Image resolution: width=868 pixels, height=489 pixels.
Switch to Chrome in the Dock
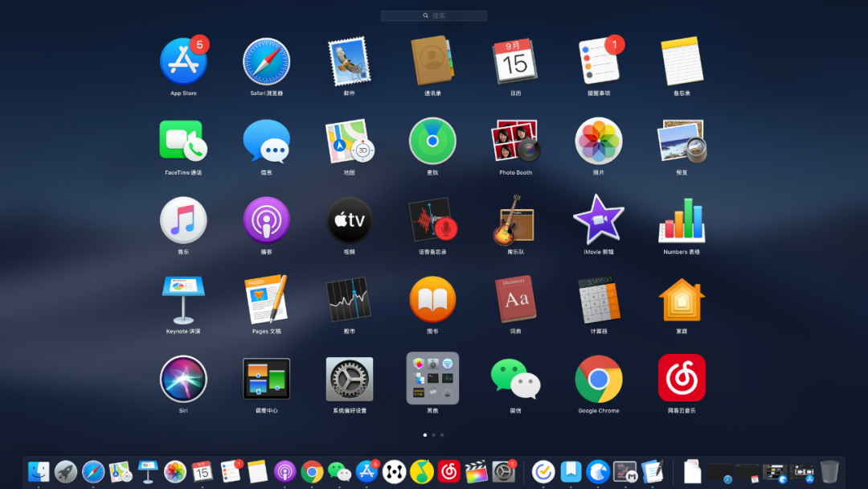click(312, 472)
